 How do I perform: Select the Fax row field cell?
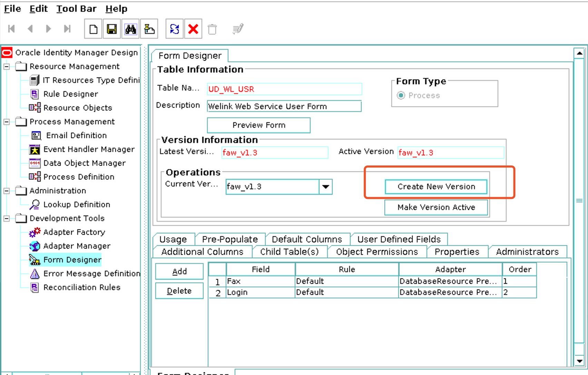tap(261, 281)
